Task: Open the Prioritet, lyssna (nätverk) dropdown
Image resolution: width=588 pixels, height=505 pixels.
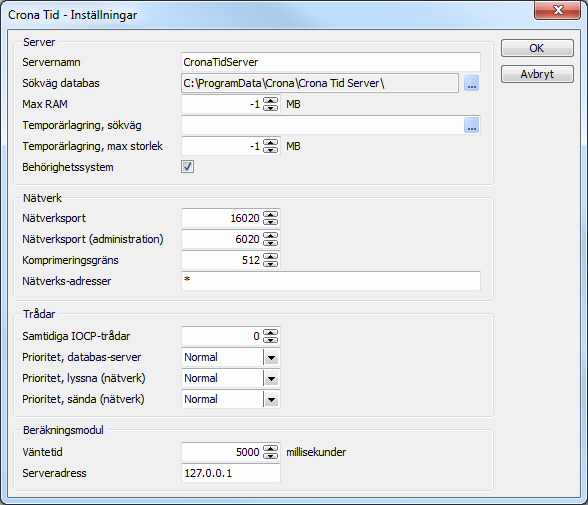Action: [x=271, y=378]
